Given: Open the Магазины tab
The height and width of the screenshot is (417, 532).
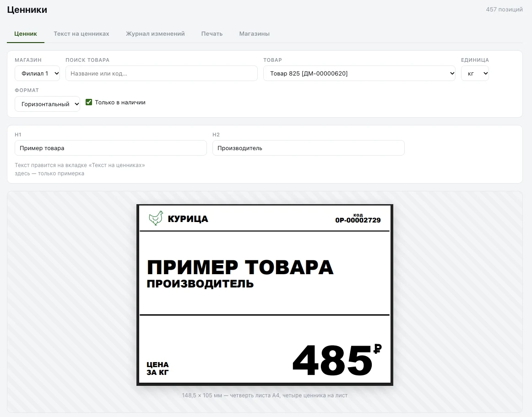Looking at the screenshot, I should (255, 33).
